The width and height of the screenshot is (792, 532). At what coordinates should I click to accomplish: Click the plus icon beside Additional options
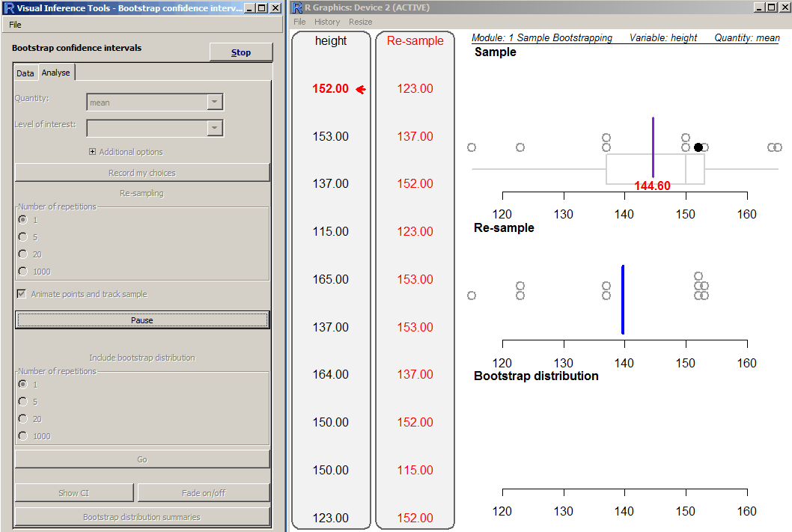click(x=93, y=152)
